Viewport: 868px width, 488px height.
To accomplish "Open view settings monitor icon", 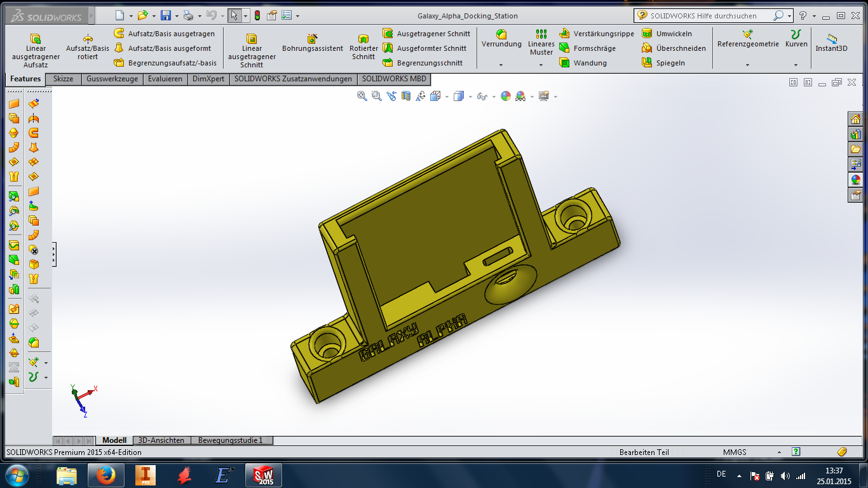I will pyautogui.click(x=543, y=96).
